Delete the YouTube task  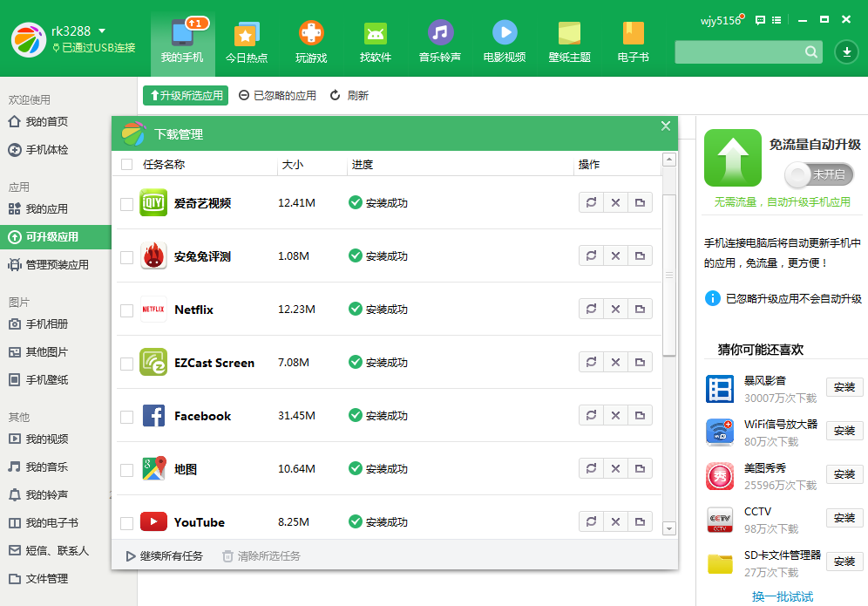coord(615,521)
